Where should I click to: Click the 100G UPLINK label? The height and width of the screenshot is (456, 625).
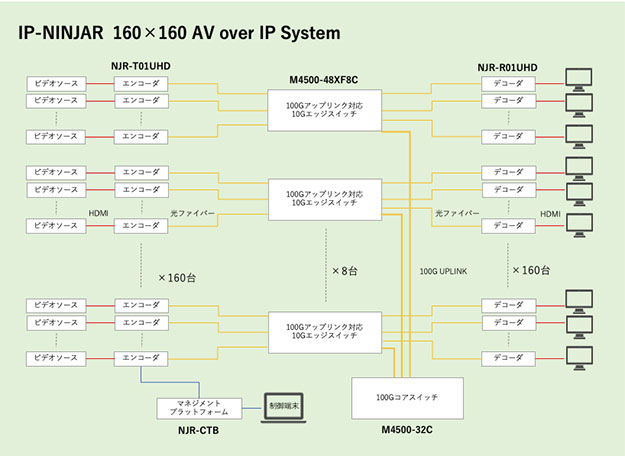coord(446,272)
